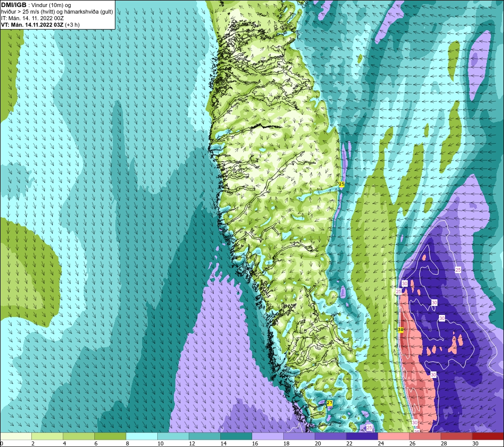
Task: Pick the light pink 24–26 m/s legend swatch
Action: pos(394,436)
